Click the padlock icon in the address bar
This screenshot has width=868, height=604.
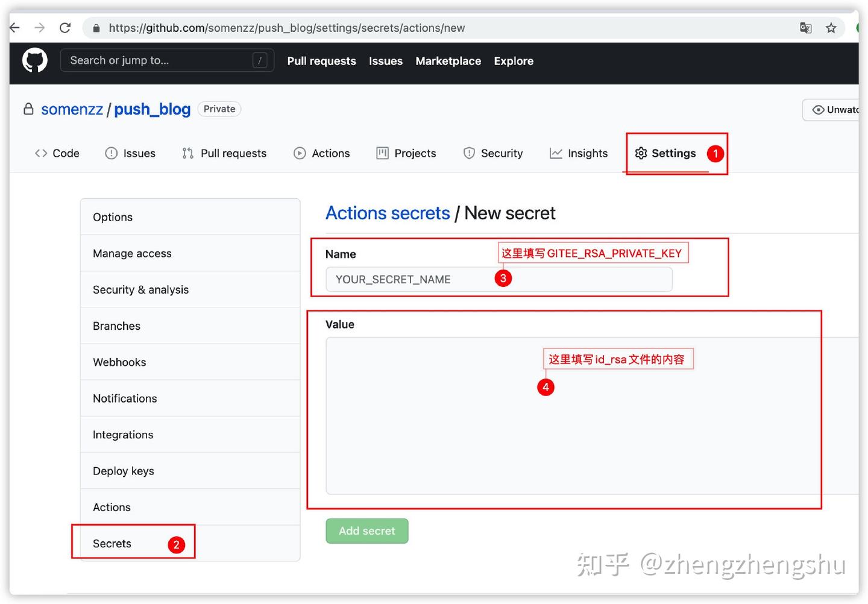pos(96,28)
